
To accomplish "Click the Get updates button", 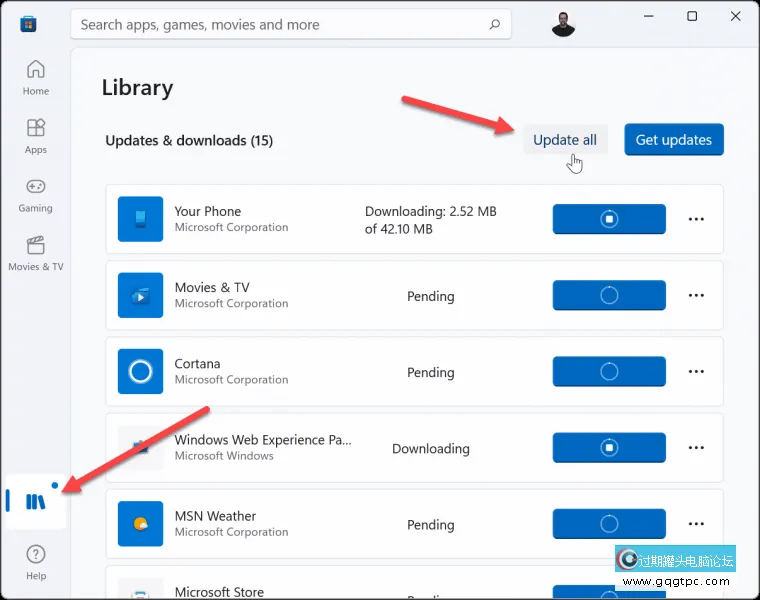I will tap(673, 140).
